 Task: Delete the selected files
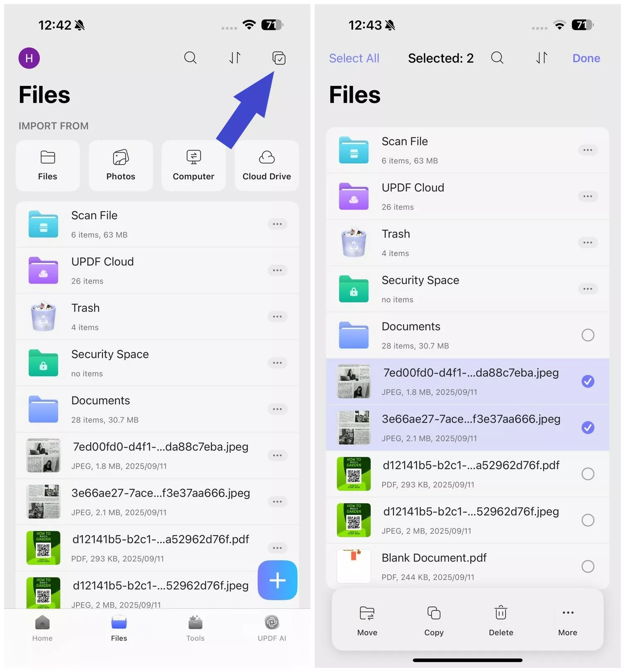[x=501, y=621]
